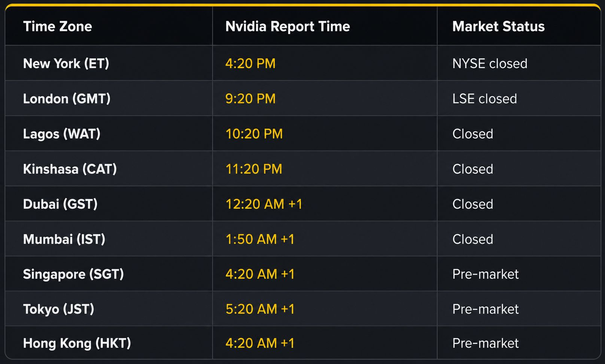Click the 5:20 AM +1 Tokyo time
This screenshot has width=605, height=364.
(260, 309)
